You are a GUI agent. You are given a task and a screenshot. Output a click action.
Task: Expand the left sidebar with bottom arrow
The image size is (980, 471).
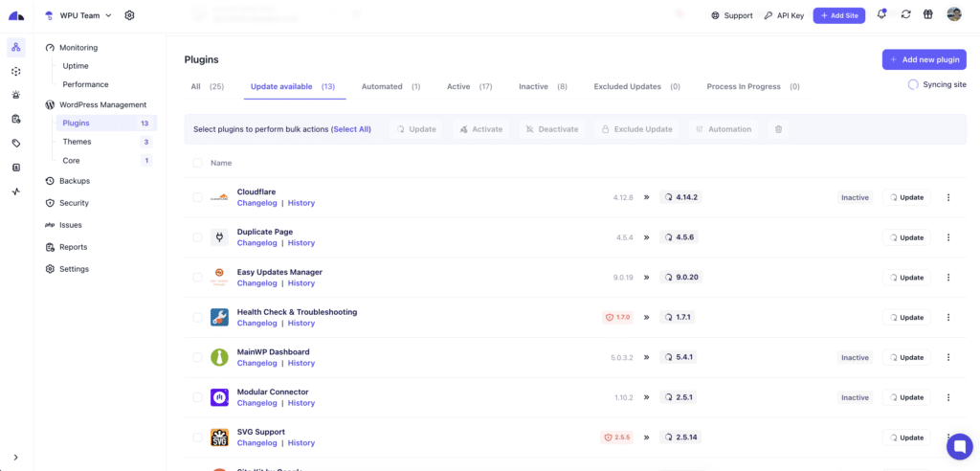tap(16, 458)
